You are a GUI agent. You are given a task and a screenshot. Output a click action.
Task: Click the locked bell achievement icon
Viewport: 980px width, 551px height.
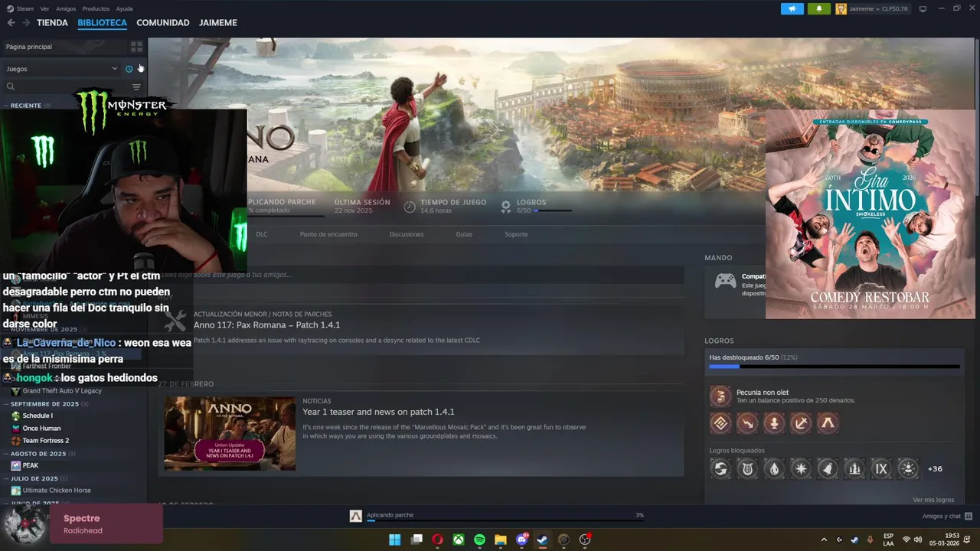tap(828, 468)
